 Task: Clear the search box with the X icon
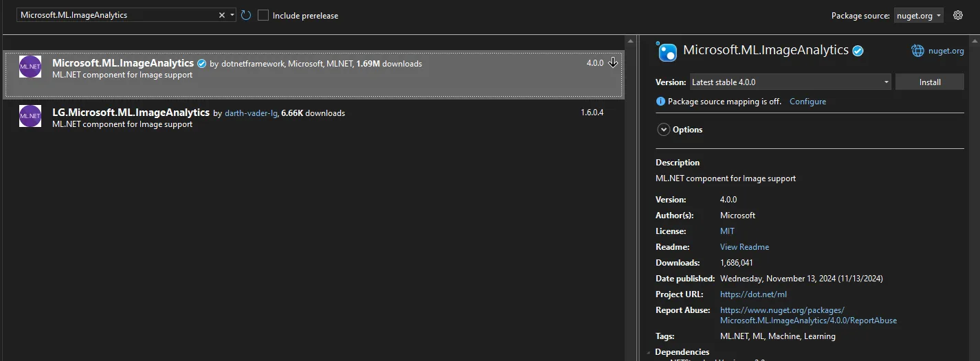222,15
